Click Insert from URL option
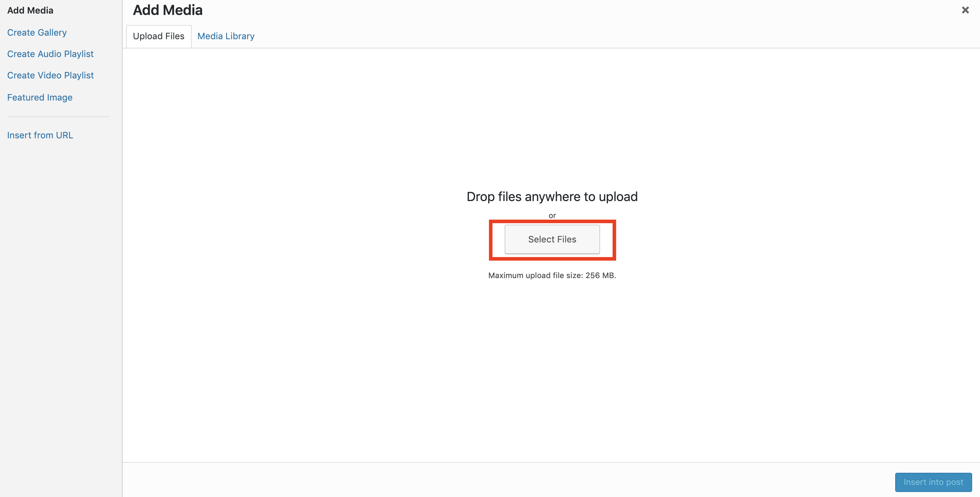The image size is (980, 497). click(40, 134)
